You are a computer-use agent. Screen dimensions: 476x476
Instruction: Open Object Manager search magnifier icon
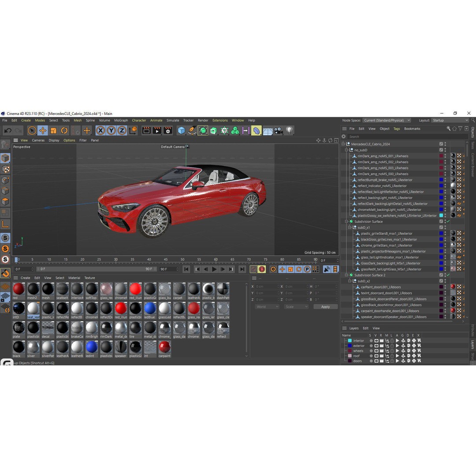[x=448, y=129]
